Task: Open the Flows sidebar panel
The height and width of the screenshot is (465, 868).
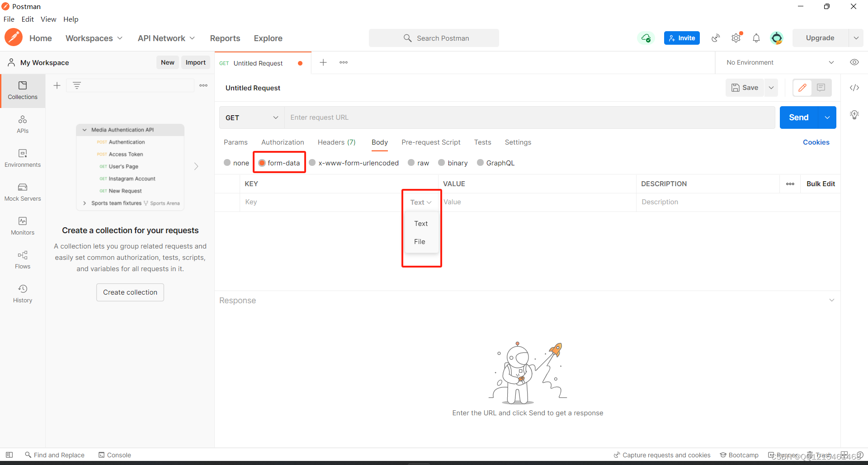Action: (23, 260)
